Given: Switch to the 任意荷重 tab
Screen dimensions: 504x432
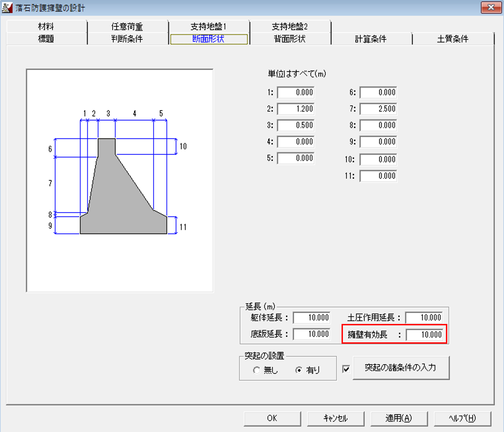Looking at the screenshot, I should (127, 26).
